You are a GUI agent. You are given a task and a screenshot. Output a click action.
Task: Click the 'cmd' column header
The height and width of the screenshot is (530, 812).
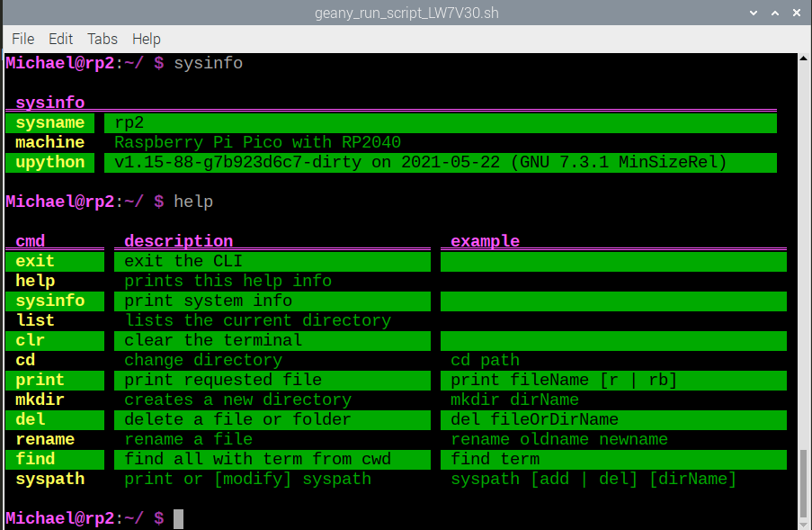pos(30,241)
